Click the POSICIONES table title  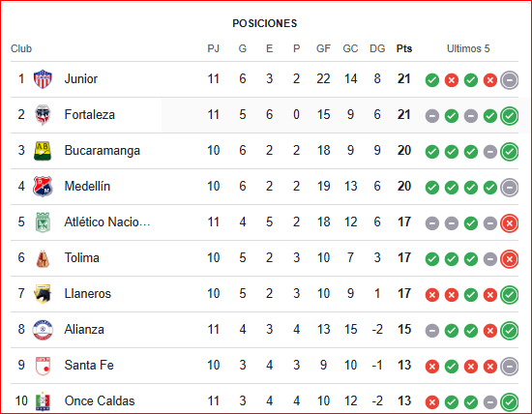coord(265,23)
